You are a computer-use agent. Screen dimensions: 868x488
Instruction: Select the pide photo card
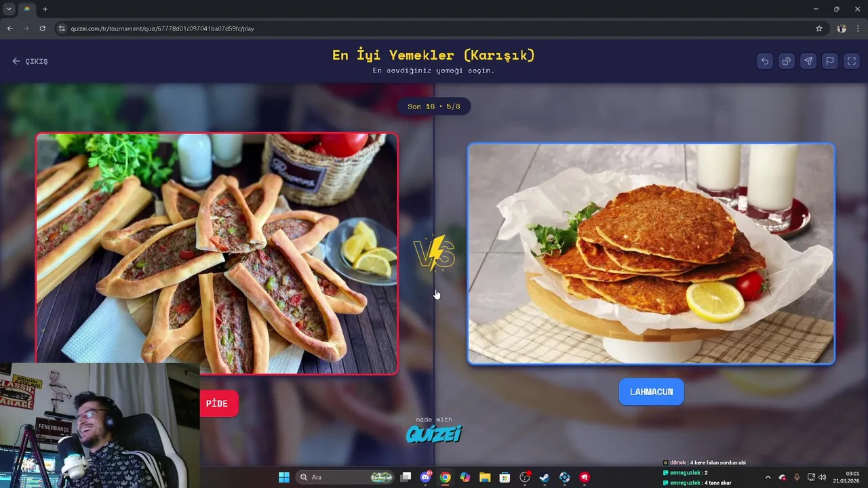coord(216,253)
